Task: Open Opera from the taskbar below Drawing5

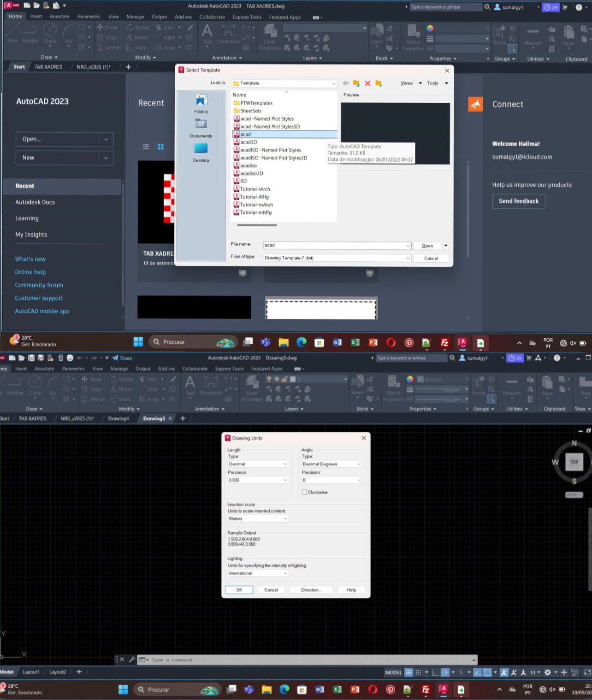Action: click(x=373, y=689)
